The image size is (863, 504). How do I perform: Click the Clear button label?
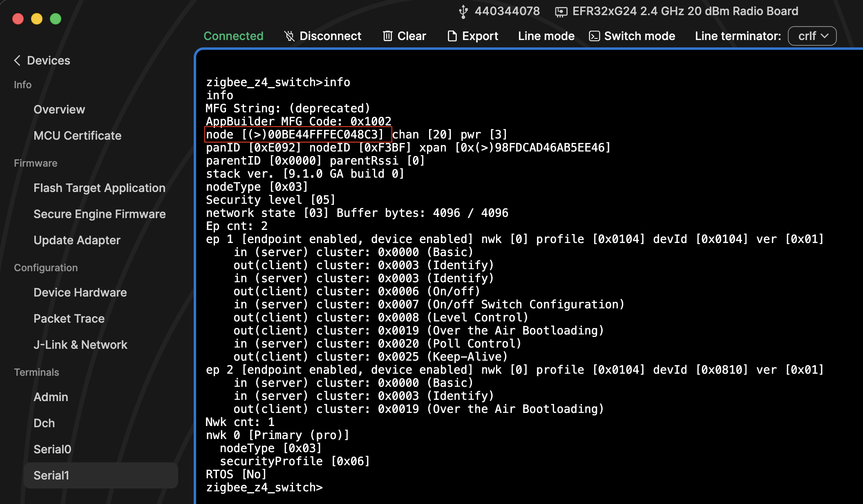(411, 36)
